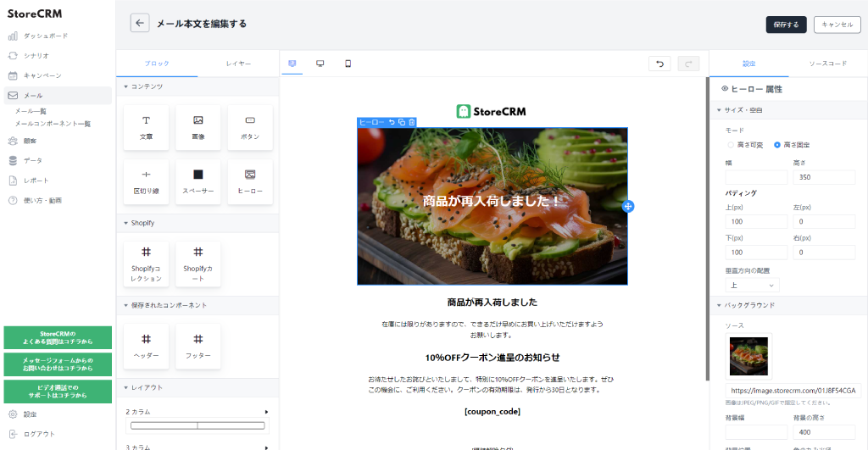Open メールコンポーネント一覧 submenu item
868x450 pixels.
(53, 124)
